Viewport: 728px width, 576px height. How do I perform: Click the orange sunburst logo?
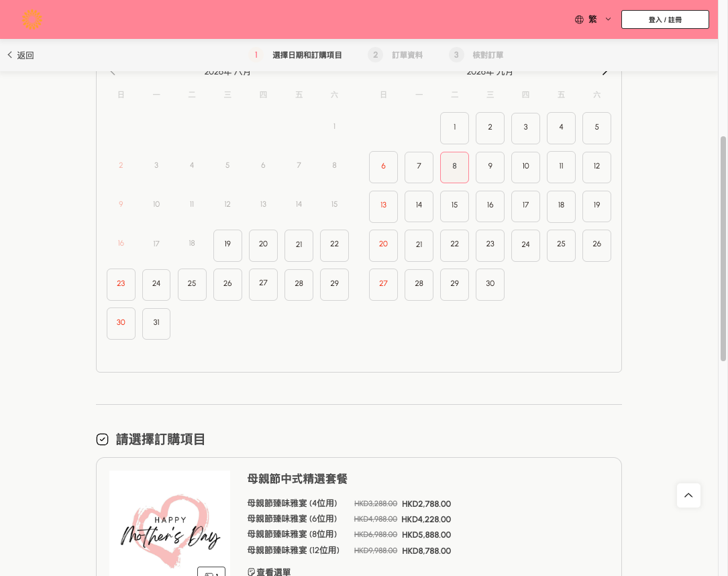(x=32, y=19)
